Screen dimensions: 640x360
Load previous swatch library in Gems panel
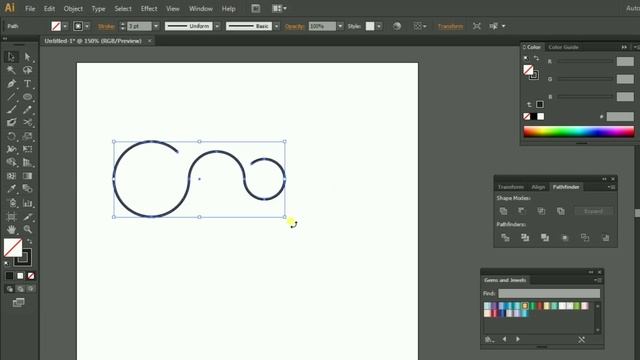pyautogui.click(x=504, y=339)
